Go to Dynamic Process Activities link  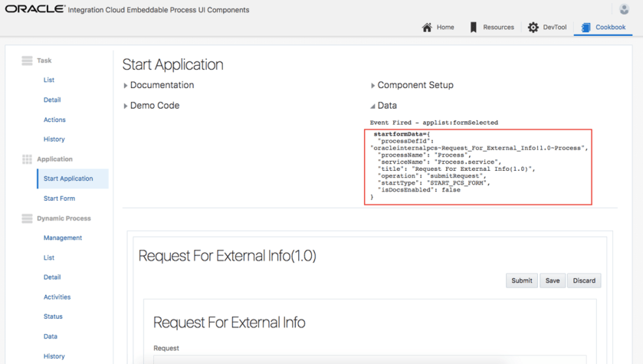tap(57, 297)
